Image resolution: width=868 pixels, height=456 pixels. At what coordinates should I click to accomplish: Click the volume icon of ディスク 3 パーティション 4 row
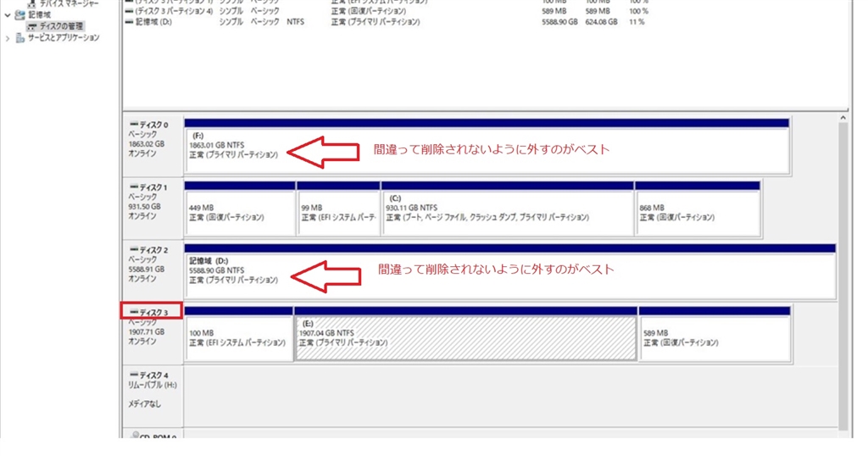pyautogui.click(x=129, y=11)
